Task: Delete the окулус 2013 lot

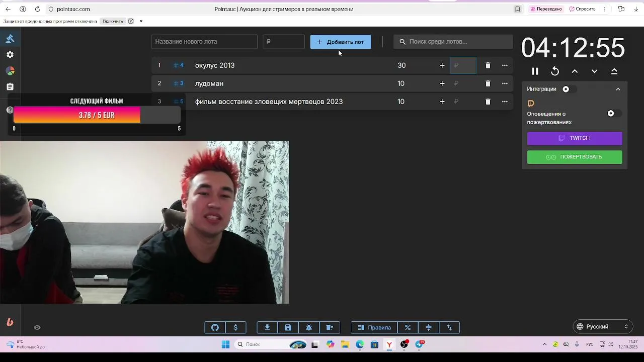Action: [488, 65]
